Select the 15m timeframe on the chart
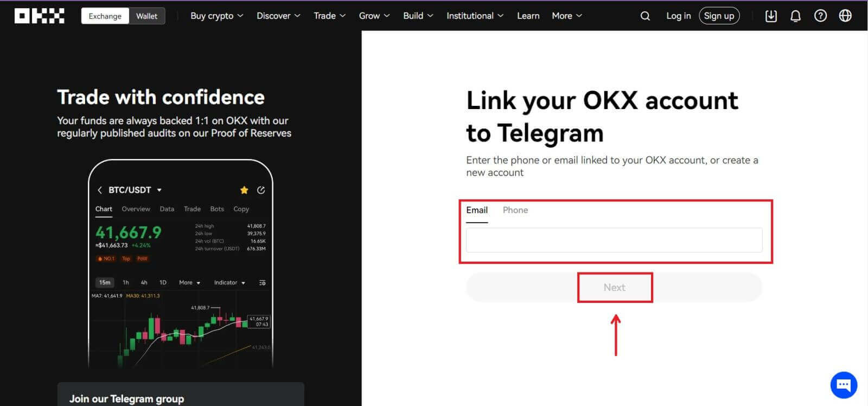 point(105,282)
